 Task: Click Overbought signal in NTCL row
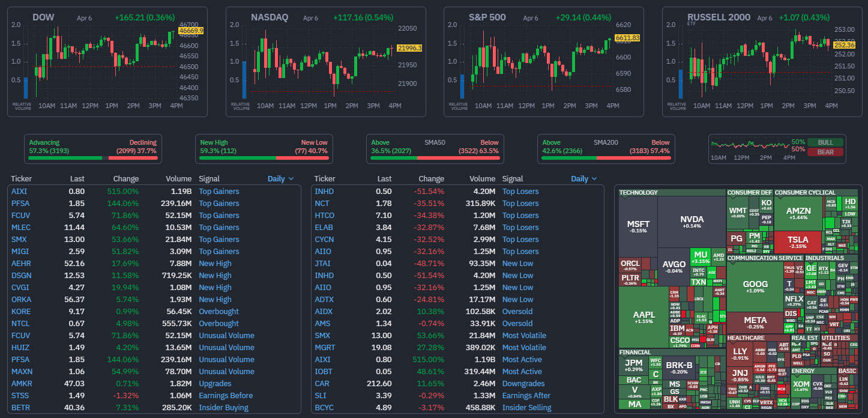point(219,323)
